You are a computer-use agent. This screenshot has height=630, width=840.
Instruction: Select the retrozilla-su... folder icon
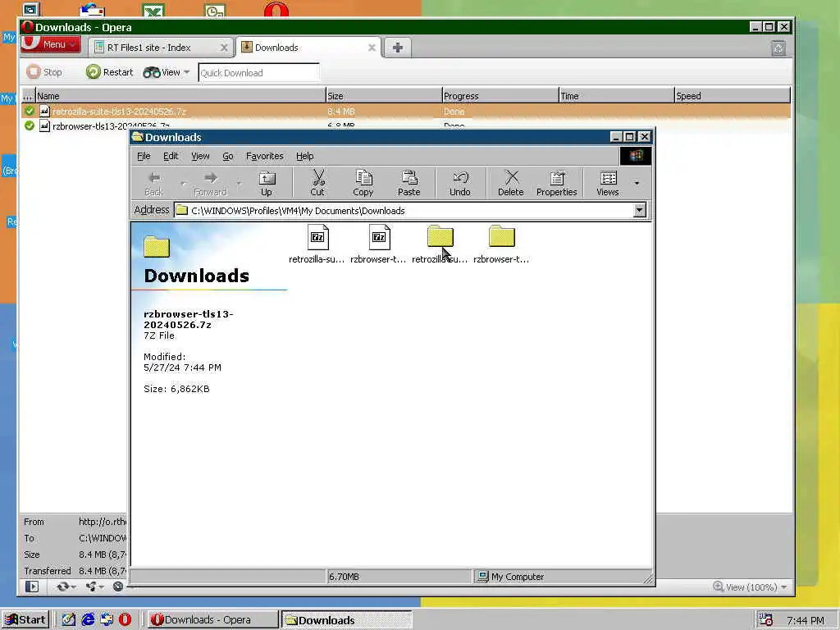point(440,244)
